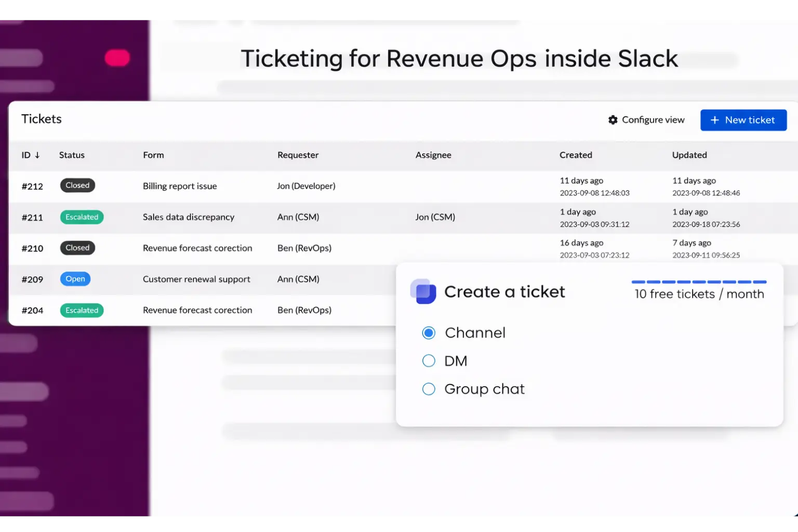Click the 7 days ago updated value
This screenshot has width=798, height=532.
(691, 243)
